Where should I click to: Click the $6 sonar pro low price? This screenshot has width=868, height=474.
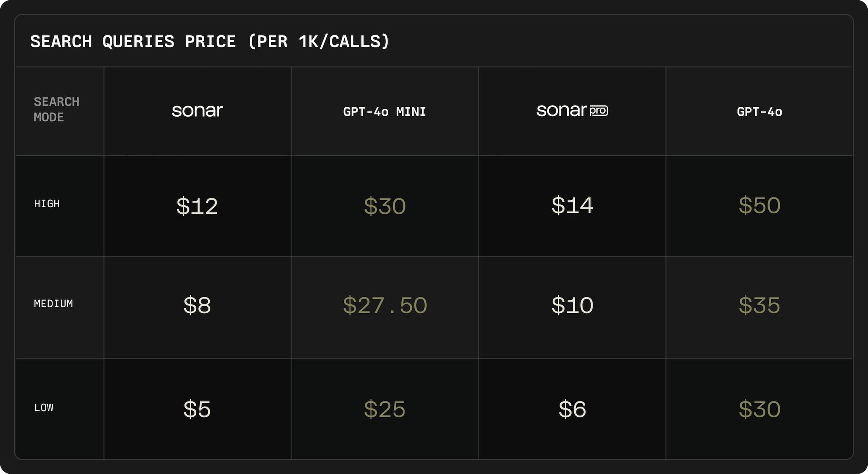[572, 409]
